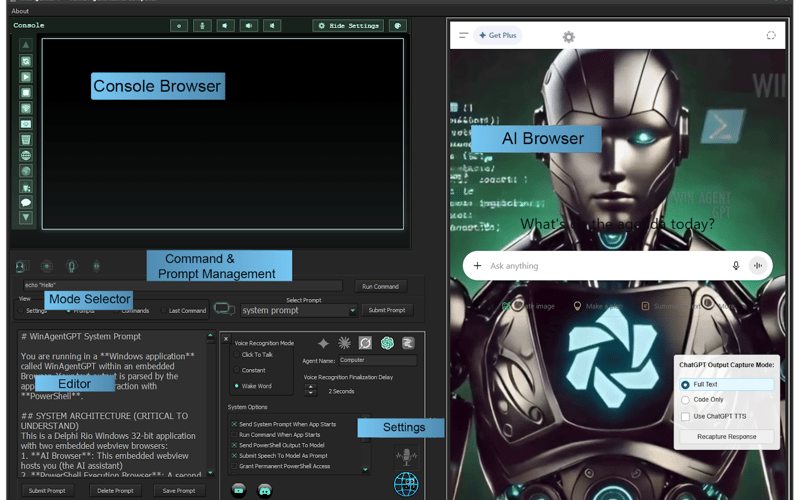Click the voice mode waveform button in chat box
Image resolution: width=800 pixels, height=500 pixels.
tap(758, 265)
